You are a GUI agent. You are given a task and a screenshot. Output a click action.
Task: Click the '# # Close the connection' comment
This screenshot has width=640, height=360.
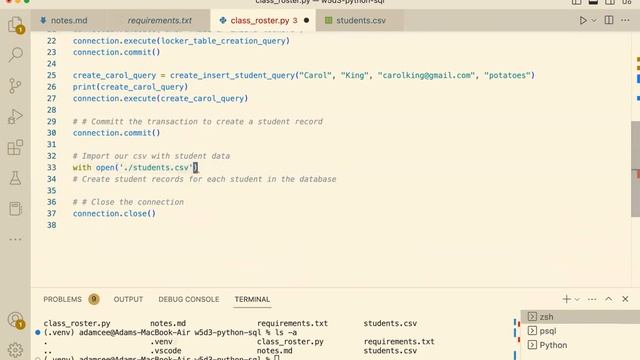point(128,202)
